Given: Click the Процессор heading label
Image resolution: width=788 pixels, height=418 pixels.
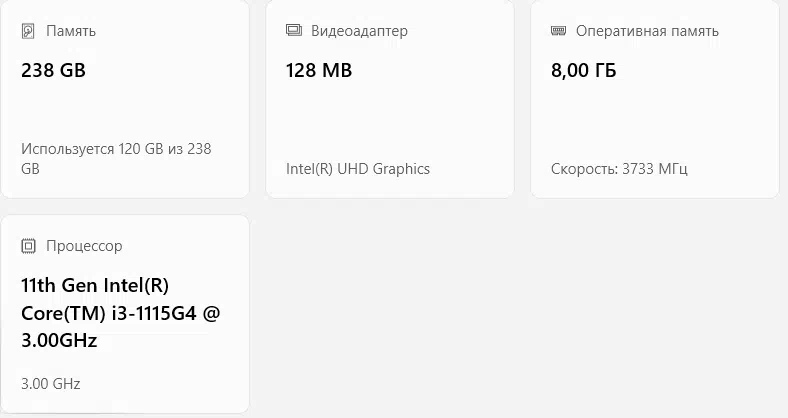Looking at the screenshot, I should [84, 246].
